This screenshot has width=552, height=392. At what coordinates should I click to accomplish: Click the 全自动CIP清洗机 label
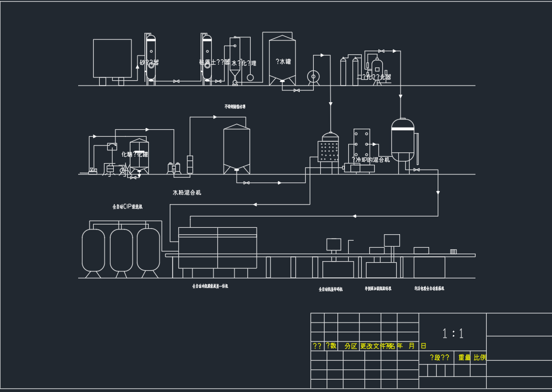pyautogui.click(x=127, y=207)
